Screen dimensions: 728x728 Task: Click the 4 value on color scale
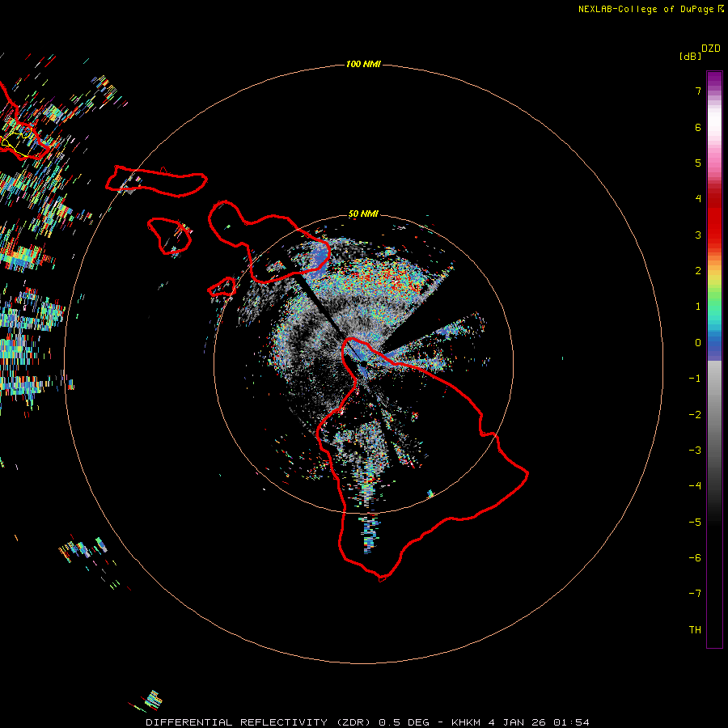point(698,199)
